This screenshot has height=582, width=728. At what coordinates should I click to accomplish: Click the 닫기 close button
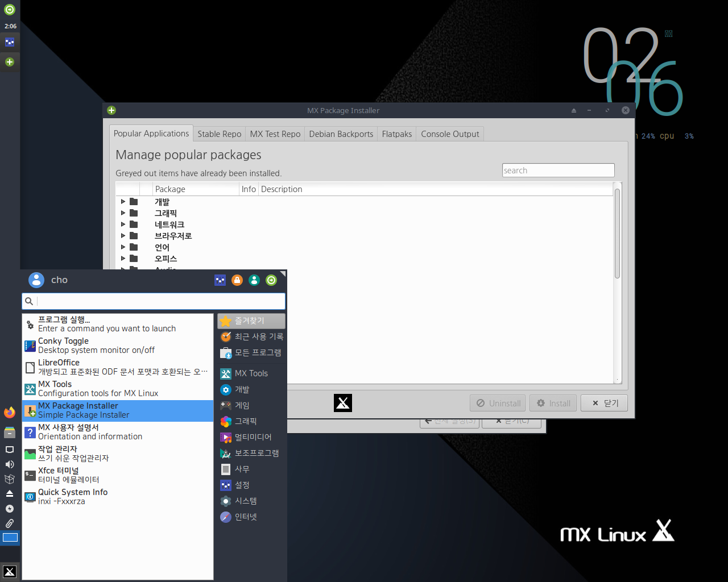click(604, 403)
